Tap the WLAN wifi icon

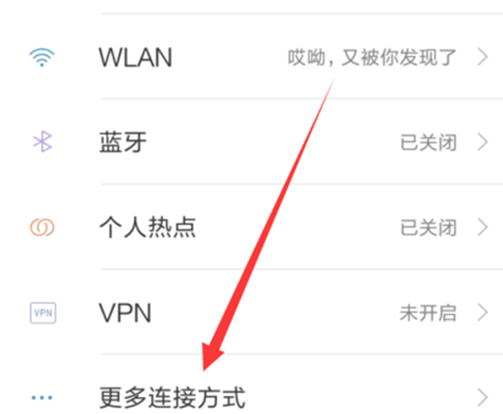point(42,57)
